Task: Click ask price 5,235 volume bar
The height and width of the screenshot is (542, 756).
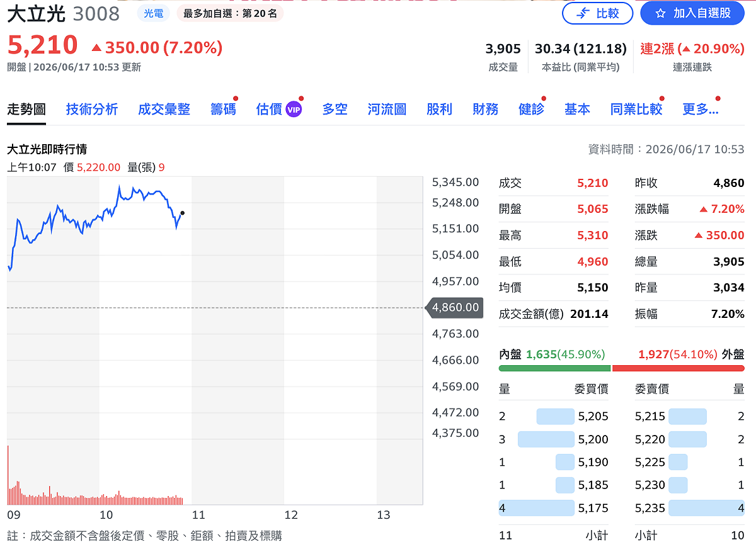Action: (x=706, y=508)
